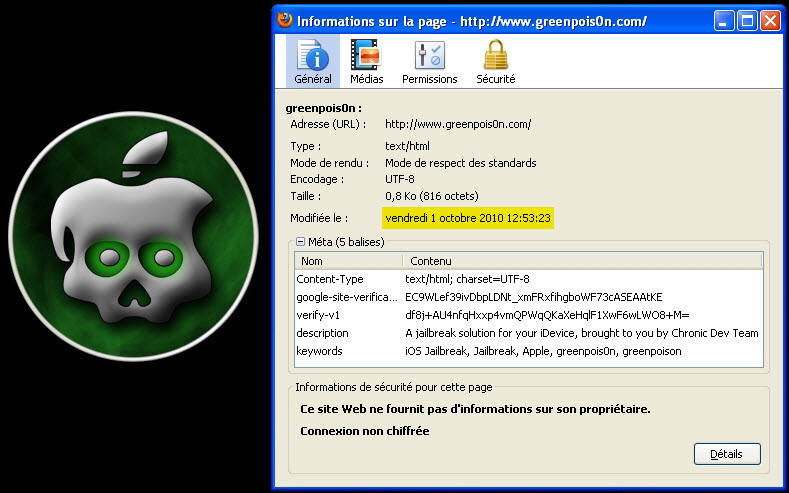789x493 pixels.
Task: Click the Firefox icon in title bar
Action: coord(284,21)
